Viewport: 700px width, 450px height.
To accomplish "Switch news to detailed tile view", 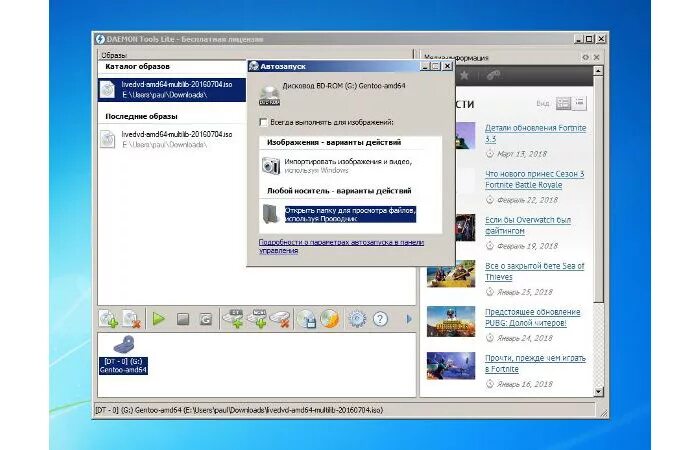I will (x=563, y=104).
